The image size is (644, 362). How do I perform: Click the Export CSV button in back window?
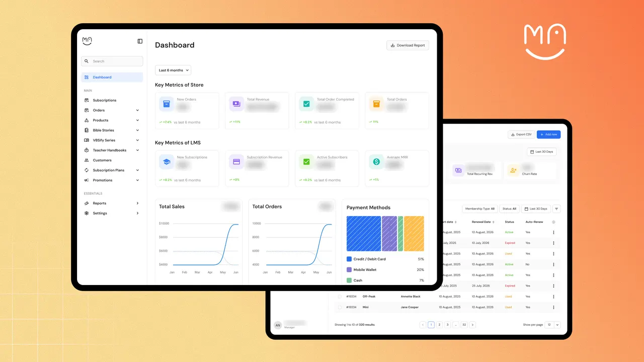tap(521, 134)
